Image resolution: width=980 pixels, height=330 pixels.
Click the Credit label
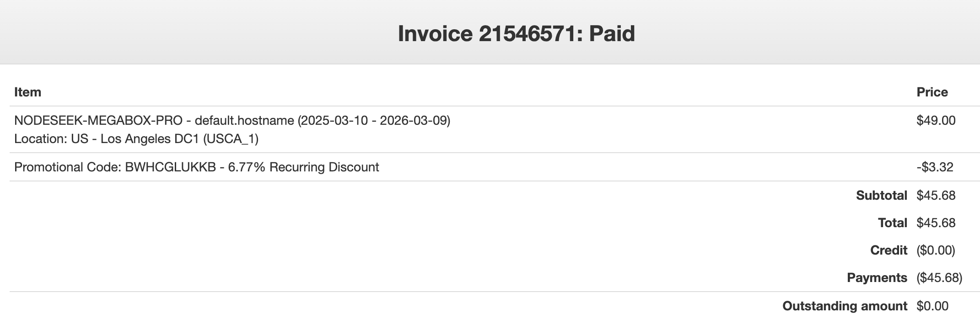[x=888, y=250]
